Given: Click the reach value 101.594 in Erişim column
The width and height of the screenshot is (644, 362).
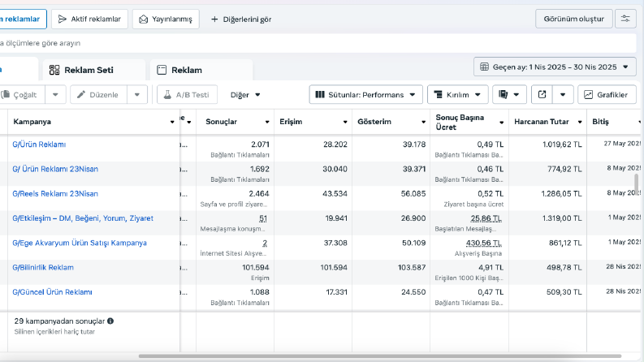Looking at the screenshot, I should point(334,268).
